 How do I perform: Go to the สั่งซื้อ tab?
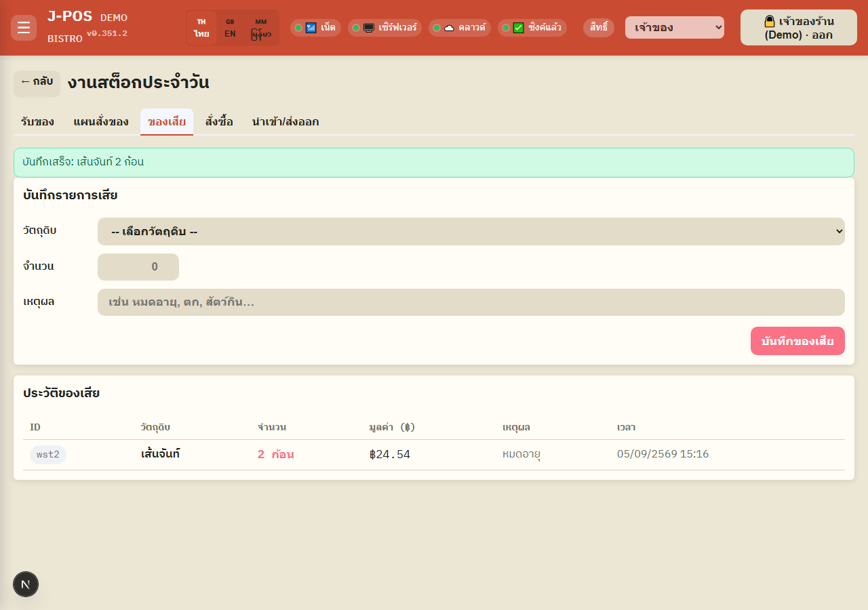click(x=219, y=122)
